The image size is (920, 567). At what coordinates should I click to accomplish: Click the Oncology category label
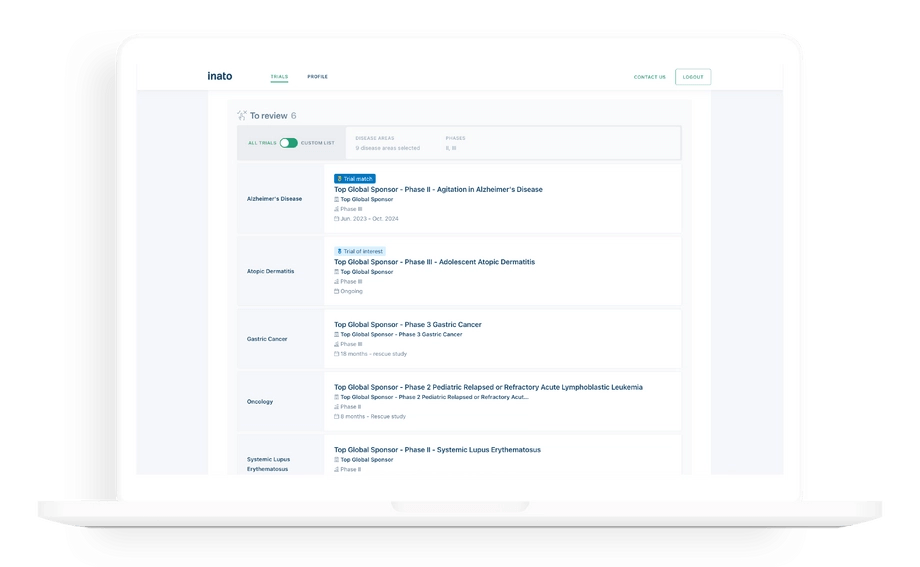coord(260,401)
